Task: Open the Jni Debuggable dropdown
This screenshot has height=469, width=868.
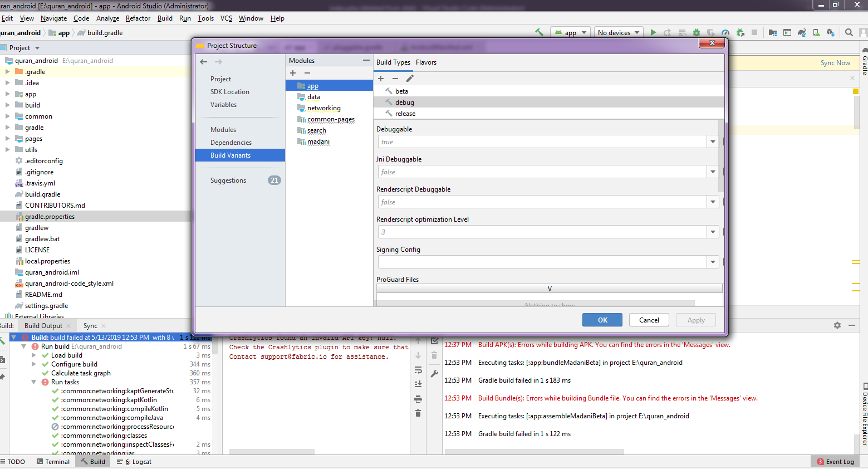Action: [x=713, y=172]
